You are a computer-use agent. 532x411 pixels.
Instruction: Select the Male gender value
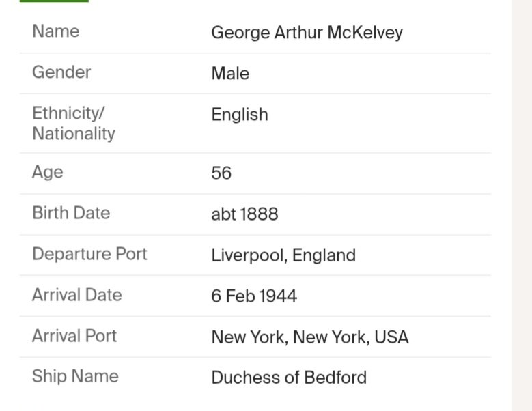tap(230, 74)
